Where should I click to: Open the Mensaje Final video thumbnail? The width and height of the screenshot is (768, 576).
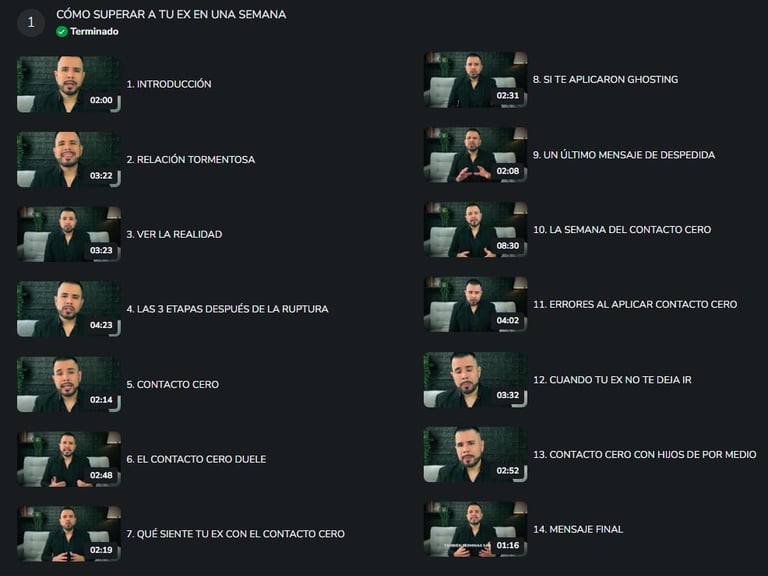pos(476,529)
